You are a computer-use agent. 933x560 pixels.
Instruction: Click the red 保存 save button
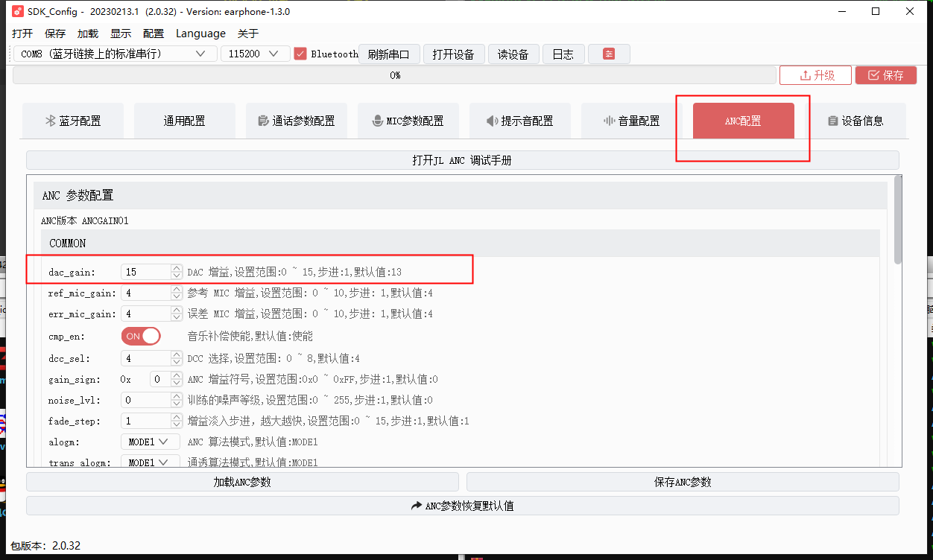point(885,75)
